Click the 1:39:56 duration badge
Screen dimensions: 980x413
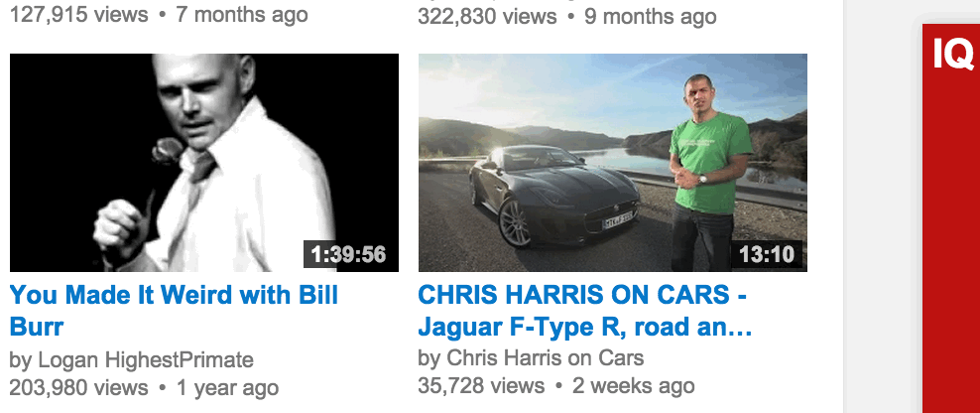[x=348, y=254]
